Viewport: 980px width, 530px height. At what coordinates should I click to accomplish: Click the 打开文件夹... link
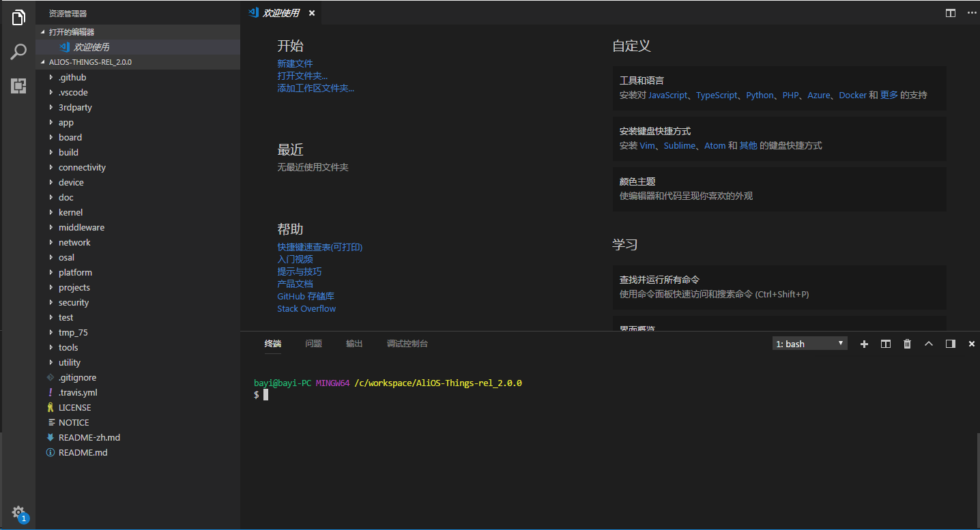(302, 76)
